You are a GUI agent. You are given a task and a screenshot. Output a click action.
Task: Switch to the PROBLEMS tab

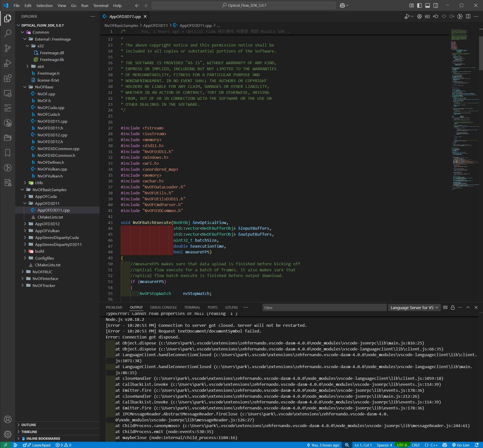pyautogui.click(x=114, y=307)
